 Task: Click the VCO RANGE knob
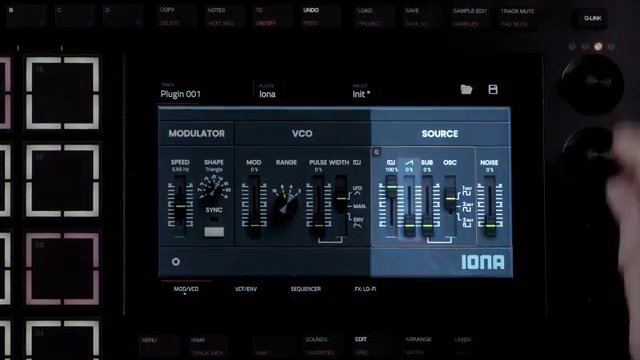pos(287,205)
